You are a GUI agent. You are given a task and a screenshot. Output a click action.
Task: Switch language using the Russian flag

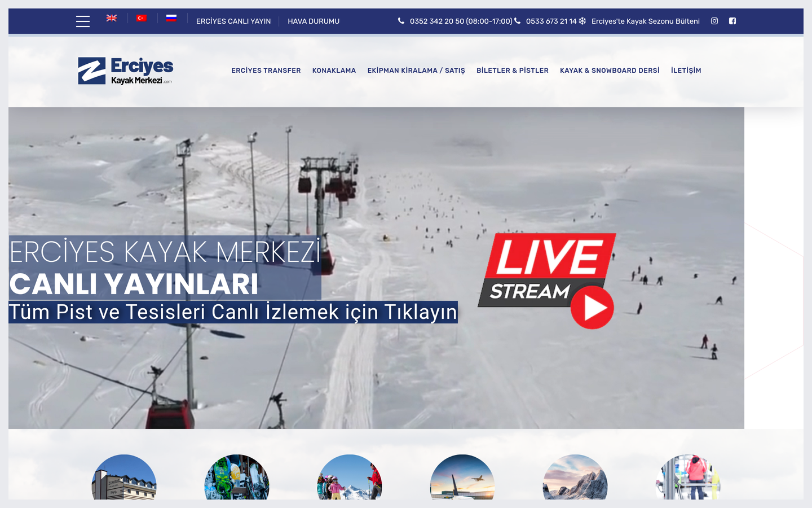click(171, 18)
